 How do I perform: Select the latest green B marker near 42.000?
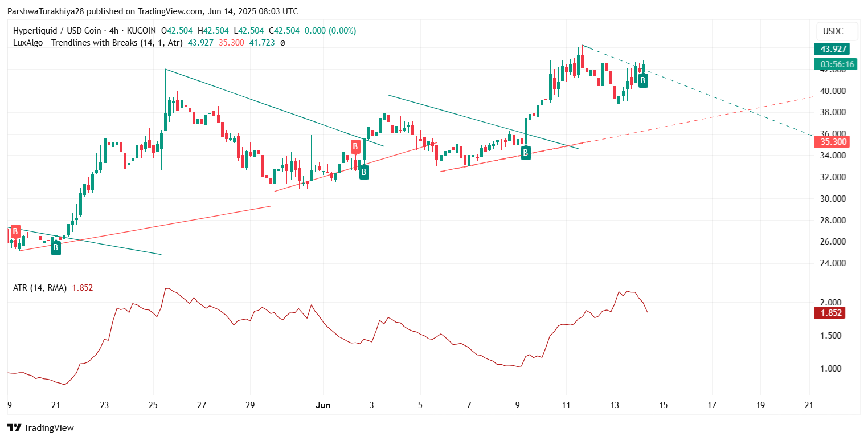point(642,80)
